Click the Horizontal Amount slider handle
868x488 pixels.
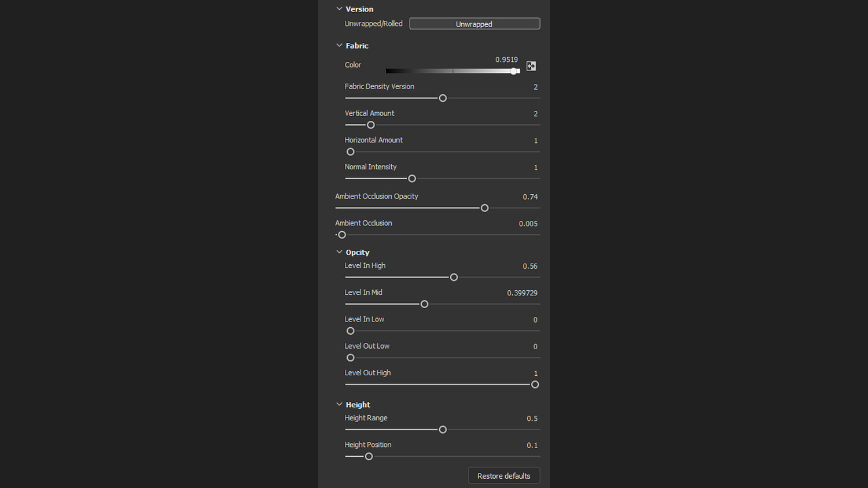[x=351, y=152]
